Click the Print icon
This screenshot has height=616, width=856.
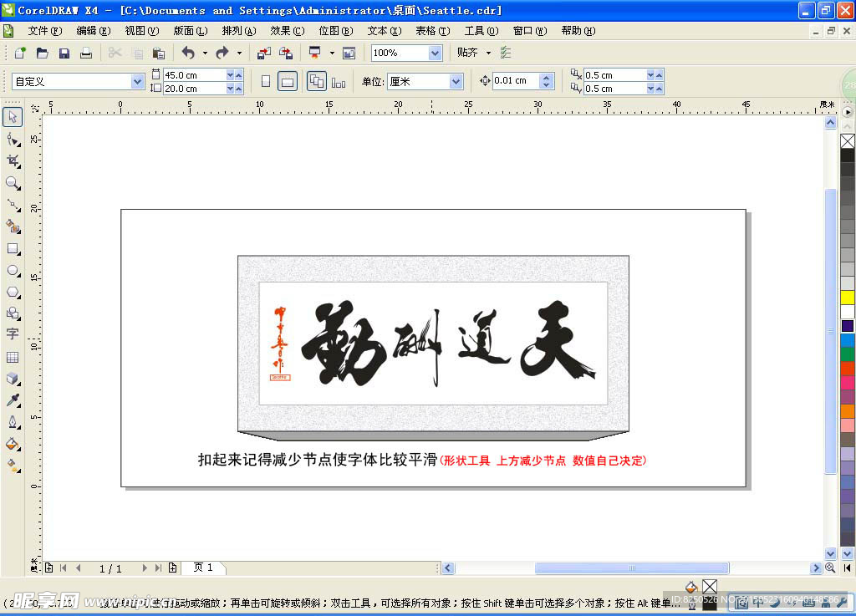[x=86, y=53]
